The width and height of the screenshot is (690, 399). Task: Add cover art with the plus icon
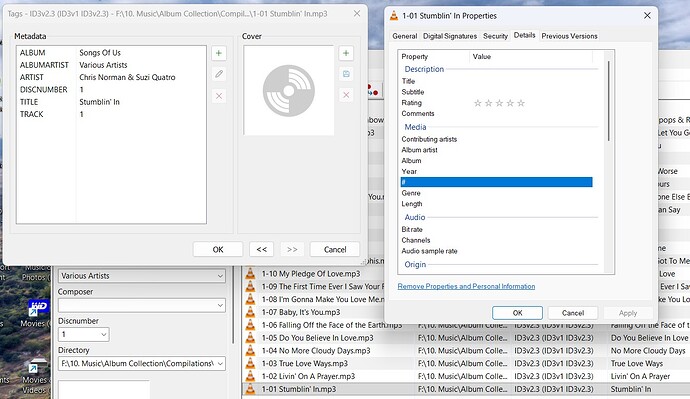[x=346, y=53]
